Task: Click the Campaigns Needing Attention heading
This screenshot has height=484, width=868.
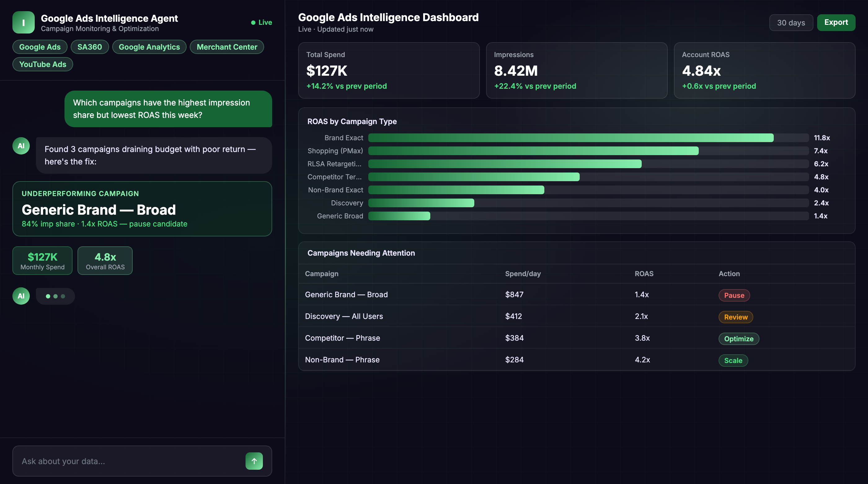Action: pyautogui.click(x=361, y=253)
